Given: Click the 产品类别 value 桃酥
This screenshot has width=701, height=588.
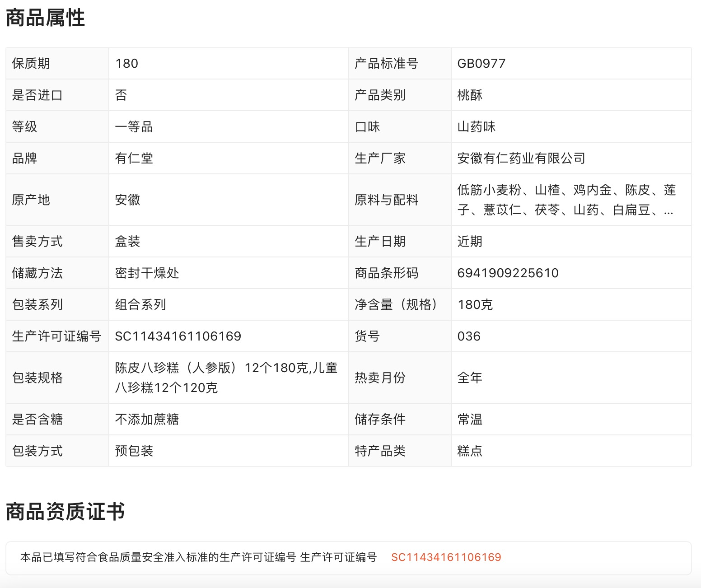Looking at the screenshot, I should coord(470,95).
